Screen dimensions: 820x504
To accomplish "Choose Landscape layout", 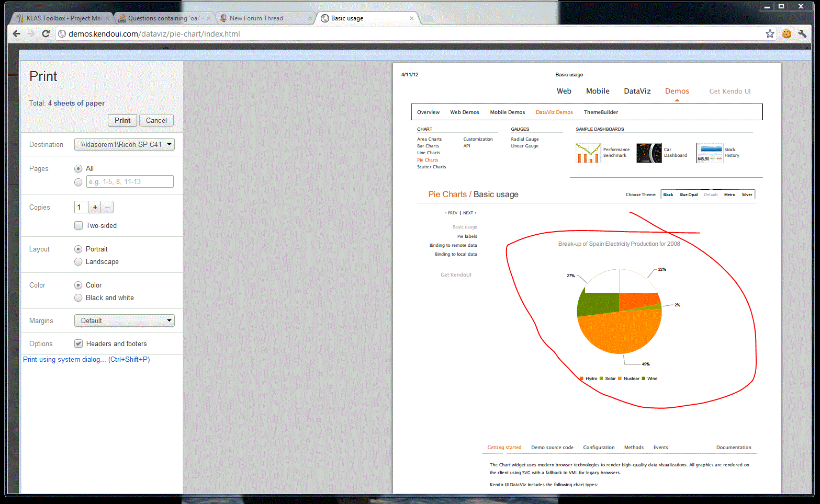I will (78, 261).
